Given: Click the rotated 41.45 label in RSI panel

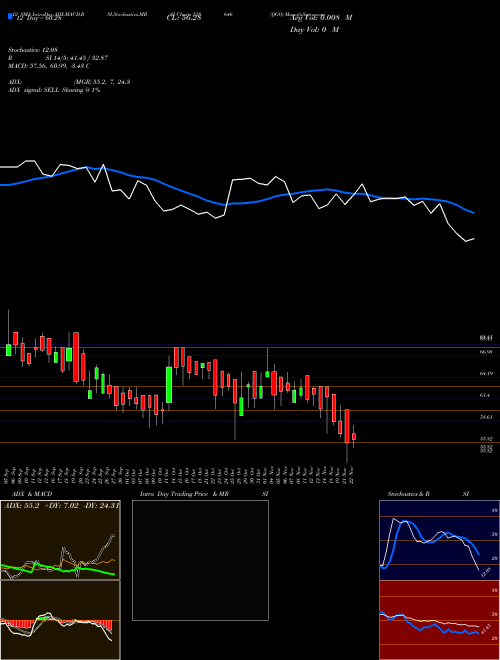Looking at the screenshot, I should pyautogui.click(x=485, y=630).
